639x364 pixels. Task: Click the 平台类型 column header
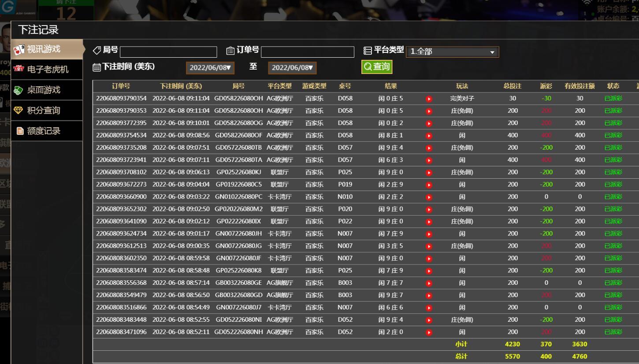pyautogui.click(x=280, y=86)
